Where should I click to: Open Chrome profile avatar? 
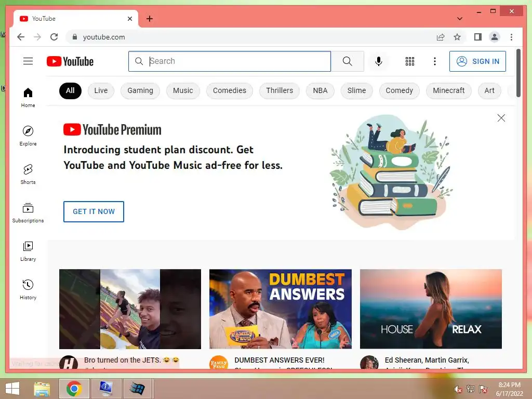(x=495, y=37)
